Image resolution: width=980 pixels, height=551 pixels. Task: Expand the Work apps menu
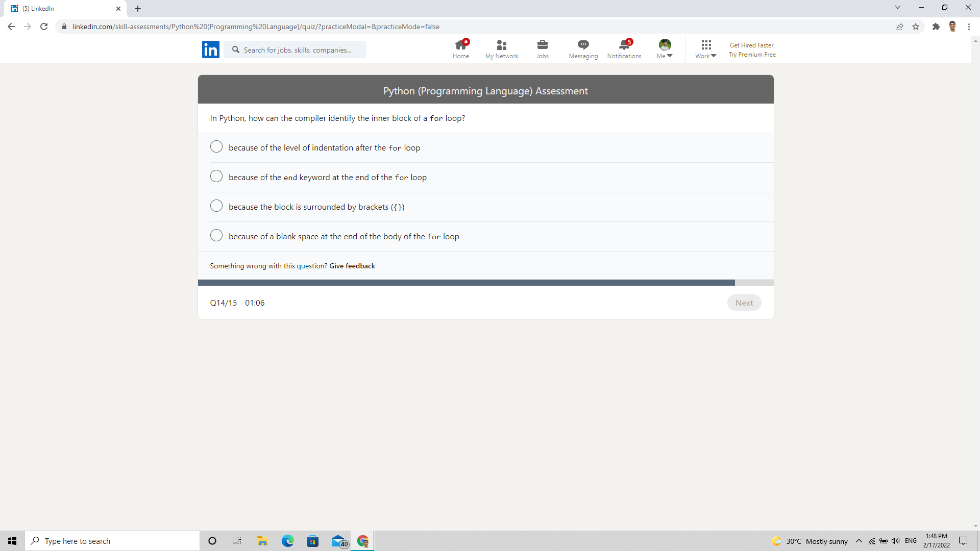[x=705, y=49]
